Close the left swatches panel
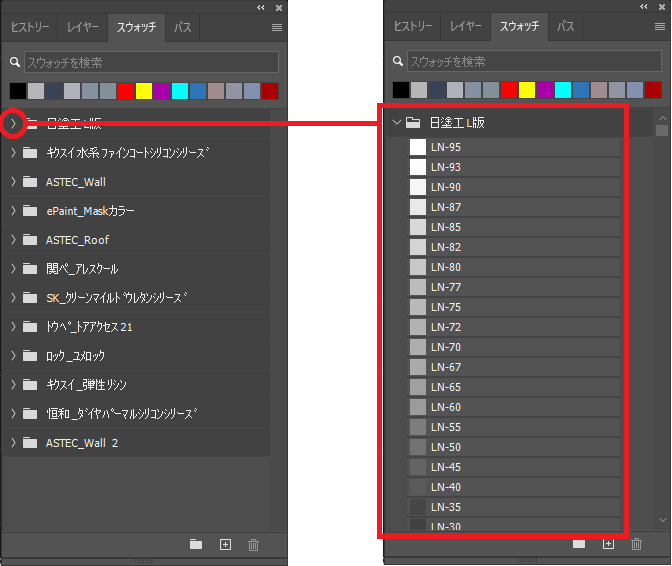 point(279,8)
